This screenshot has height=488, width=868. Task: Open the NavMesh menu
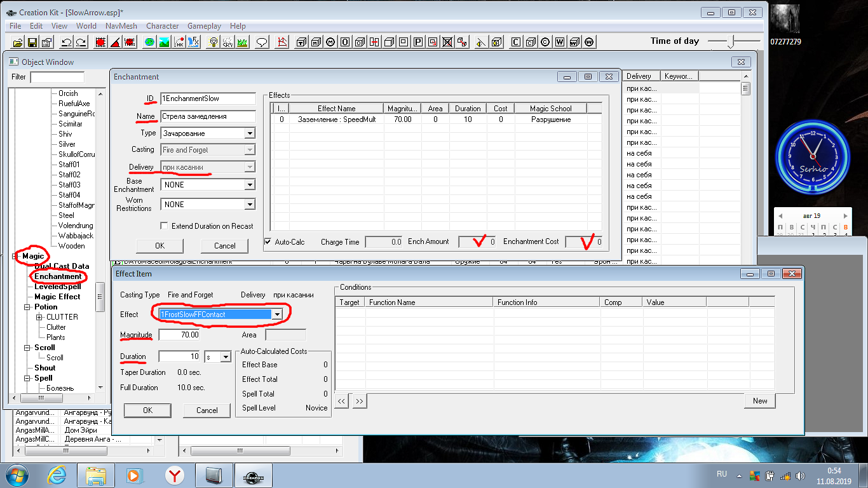(x=121, y=26)
